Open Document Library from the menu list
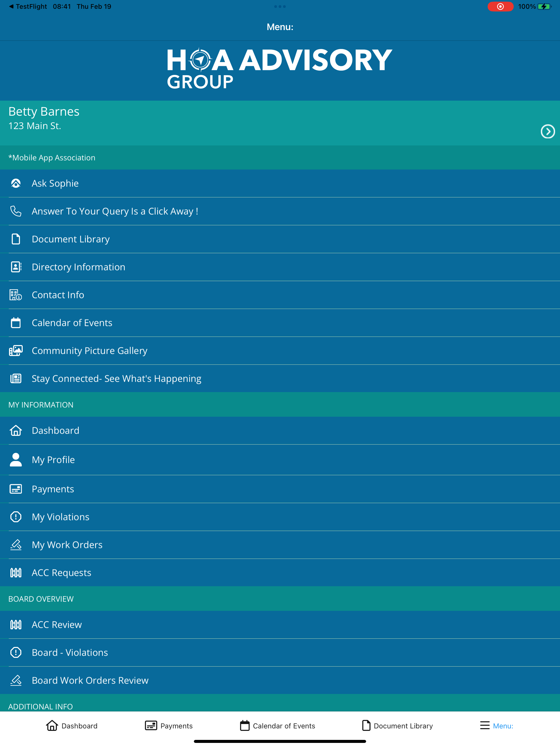 click(x=280, y=239)
